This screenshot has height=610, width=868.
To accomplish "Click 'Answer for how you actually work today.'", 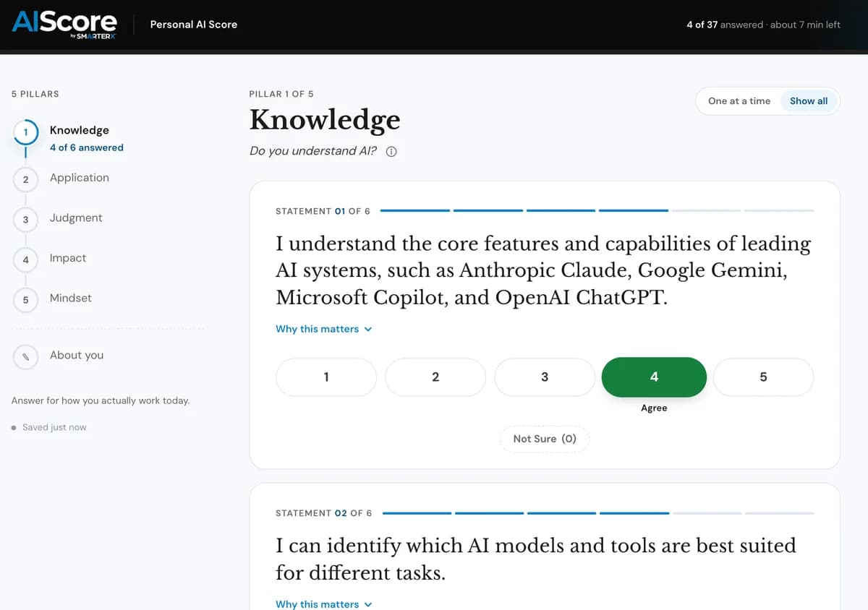I will [x=101, y=400].
